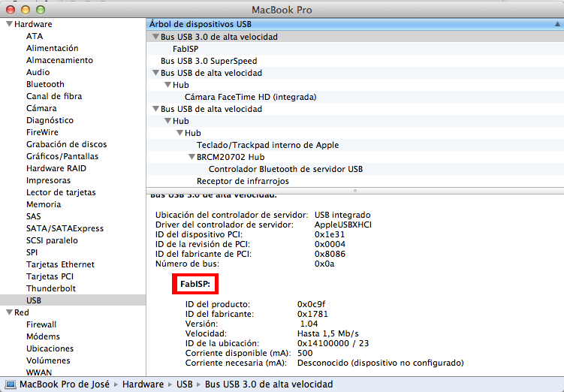The width and height of the screenshot is (564, 392).
Task: Click the computer icon in path bar
Action: click(11, 384)
